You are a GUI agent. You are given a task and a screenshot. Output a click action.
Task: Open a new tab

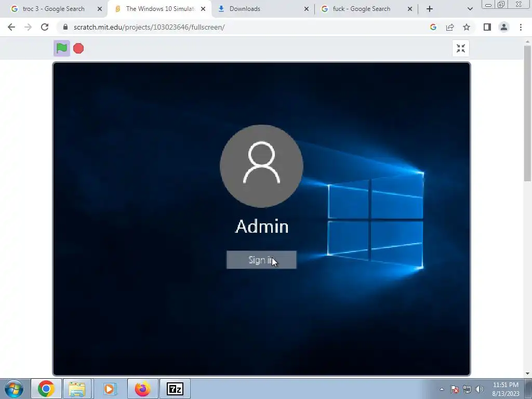pos(430,9)
